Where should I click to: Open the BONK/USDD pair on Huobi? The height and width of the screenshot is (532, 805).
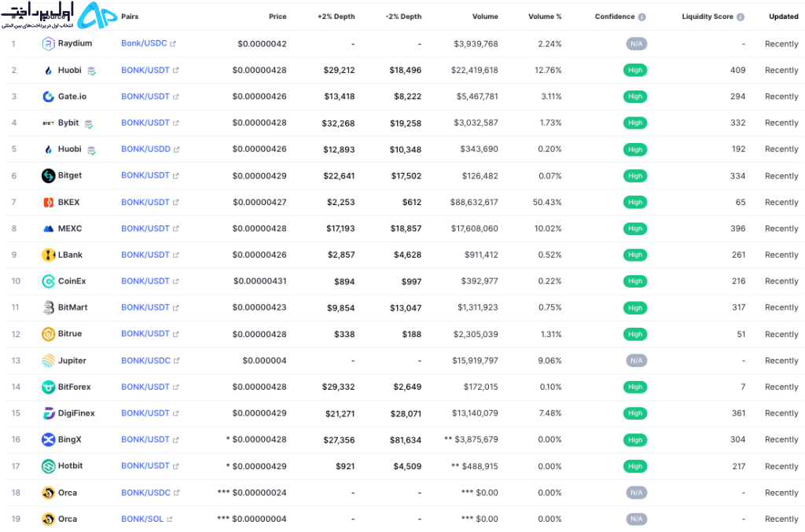pos(145,149)
